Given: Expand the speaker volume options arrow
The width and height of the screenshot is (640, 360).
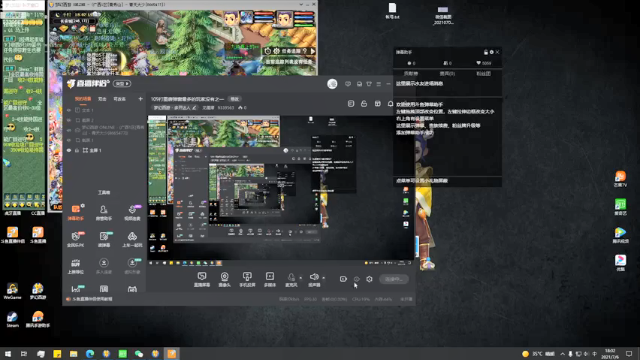Looking at the screenshot, I should pyautogui.click(x=324, y=278).
